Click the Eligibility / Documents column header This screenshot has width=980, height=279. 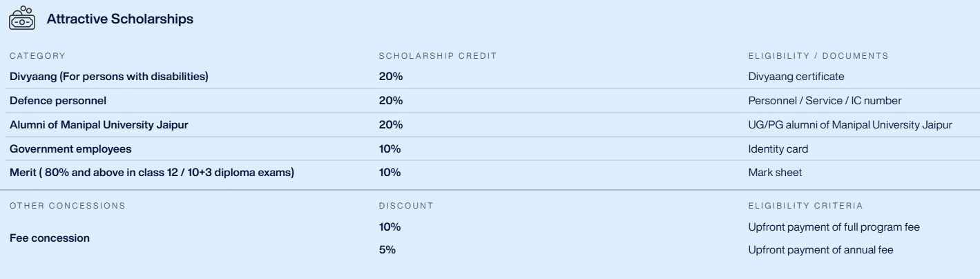pyautogui.click(x=818, y=55)
